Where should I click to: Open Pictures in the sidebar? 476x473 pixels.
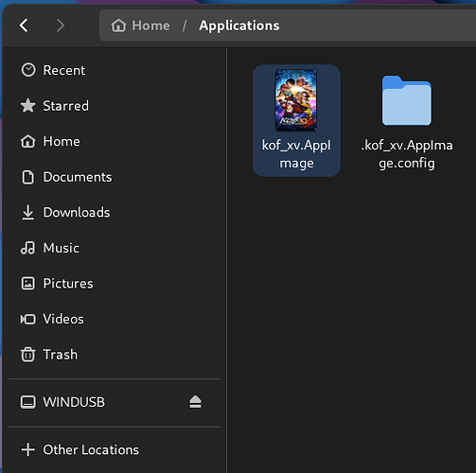click(114, 284)
